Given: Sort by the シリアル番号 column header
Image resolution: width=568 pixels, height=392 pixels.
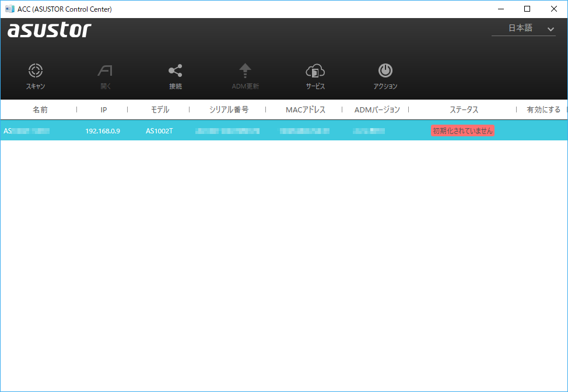Looking at the screenshot, I should (229, 110).
